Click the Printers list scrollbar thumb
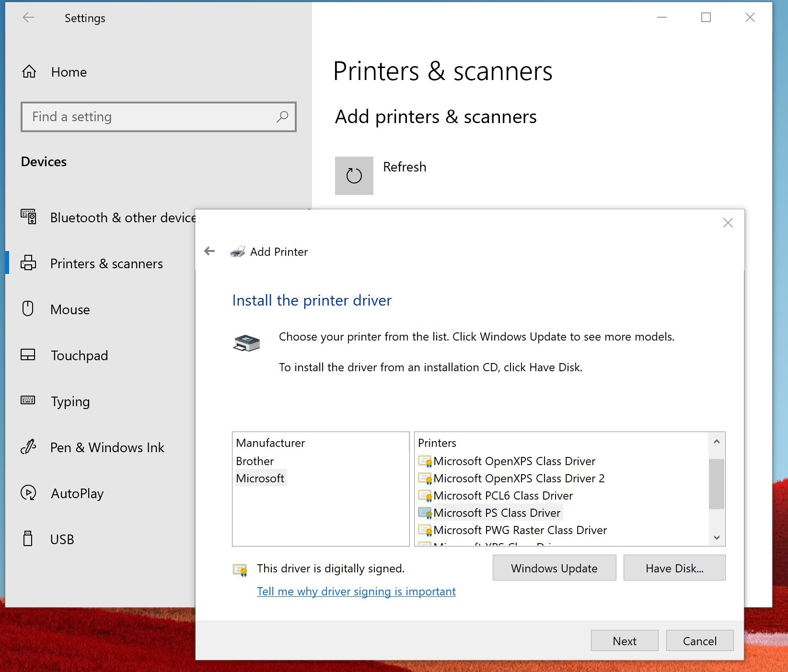The height and width of the screenshot is (672, 788). tap(717, 484)
